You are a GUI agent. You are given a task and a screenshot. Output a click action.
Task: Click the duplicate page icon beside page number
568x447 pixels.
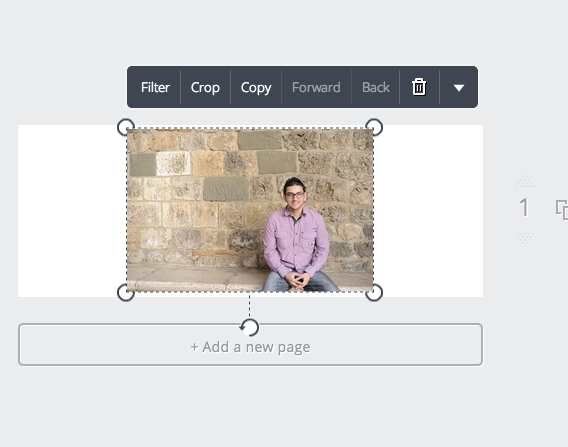pyautogui.click(x=562, y=209)
